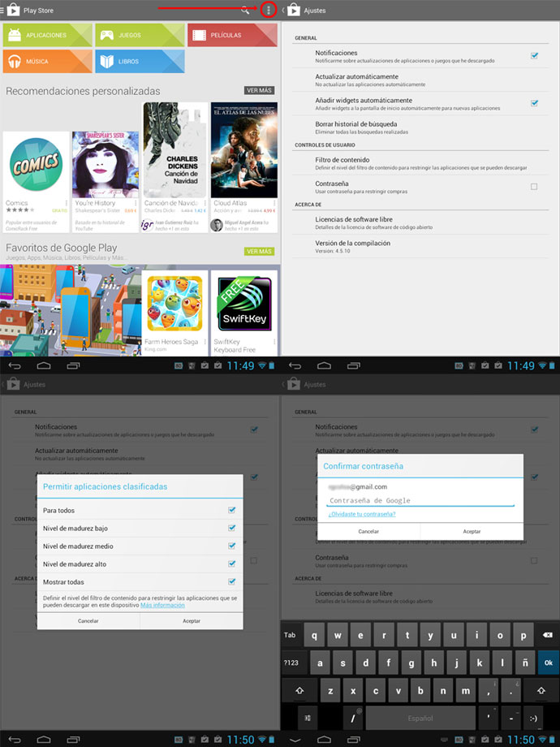Toggle Nivel de madurez bajo checkbox
560x747 pixels.
[232, 529]
